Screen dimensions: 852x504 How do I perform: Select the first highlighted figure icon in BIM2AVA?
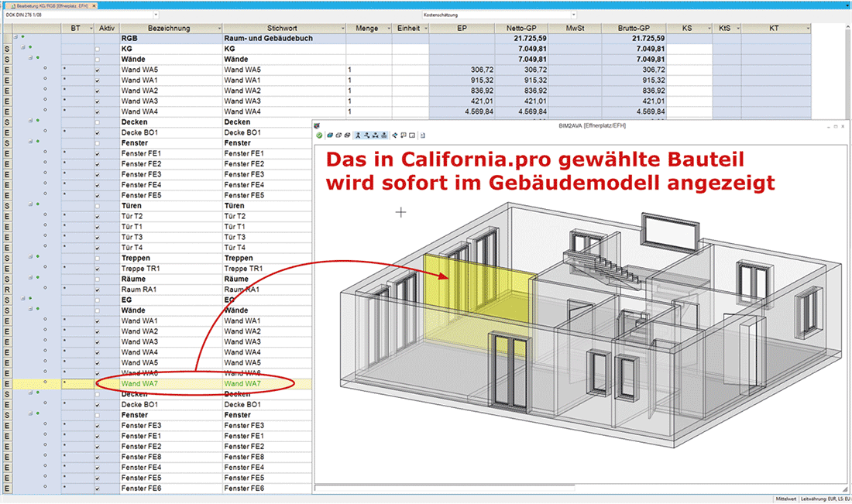[x=358, y=135]
